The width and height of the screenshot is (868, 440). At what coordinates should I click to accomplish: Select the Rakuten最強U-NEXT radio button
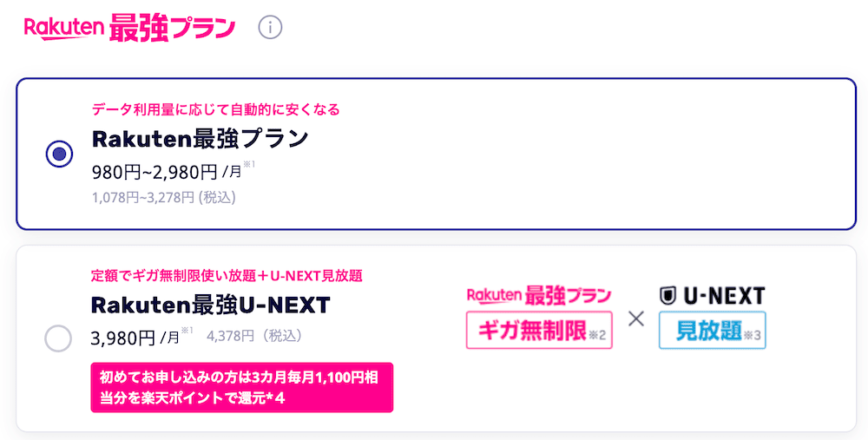(58, 338)
